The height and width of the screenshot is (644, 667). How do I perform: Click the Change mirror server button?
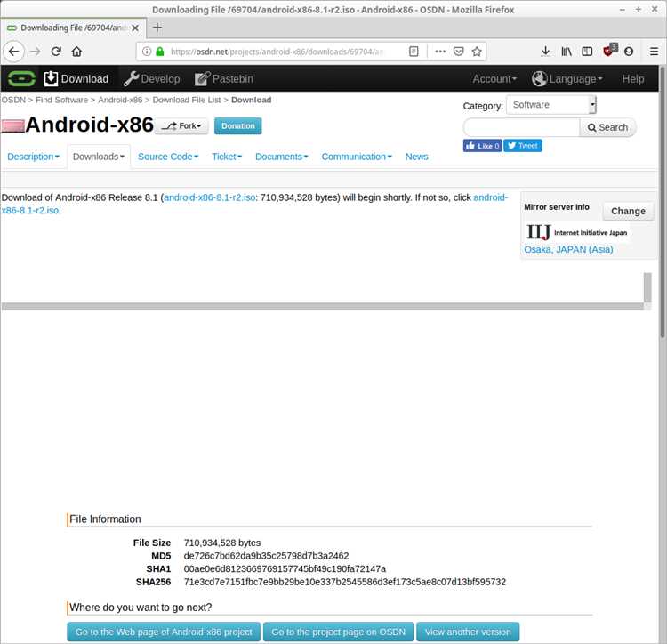[628, 211]
